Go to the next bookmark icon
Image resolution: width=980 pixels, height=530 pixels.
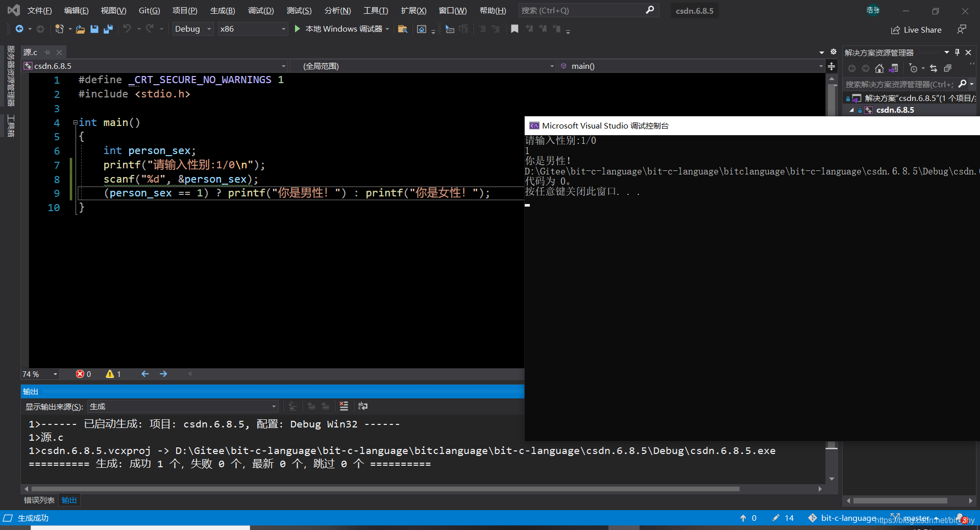pyautogui.click(x=543, y=29)
